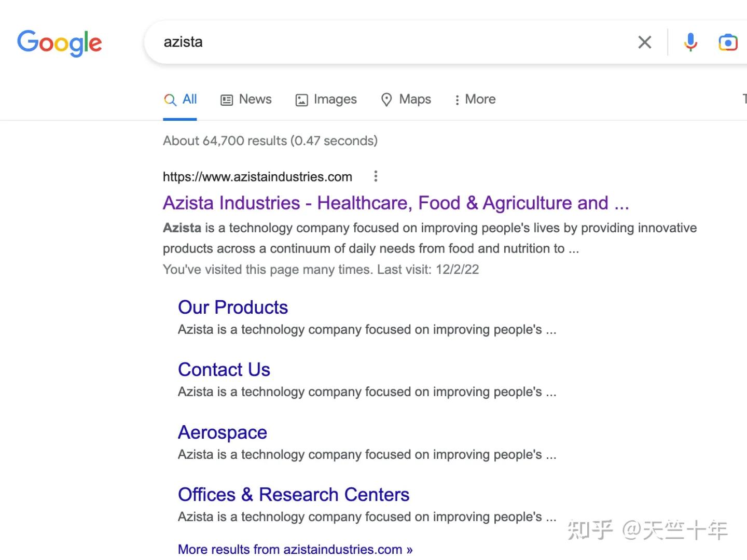Start voice search with microphone
Image resolution: width=747 pixels, height=560 pixels.
pyautogui.click(x=690, y=42)
